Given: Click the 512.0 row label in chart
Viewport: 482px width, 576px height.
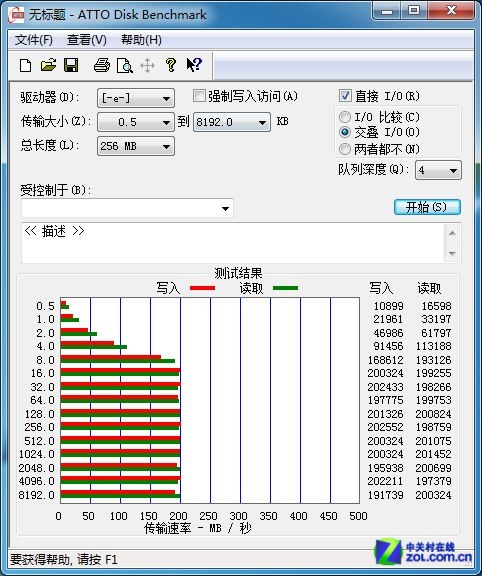Looking at the screenshot, I should coord(39,441).
